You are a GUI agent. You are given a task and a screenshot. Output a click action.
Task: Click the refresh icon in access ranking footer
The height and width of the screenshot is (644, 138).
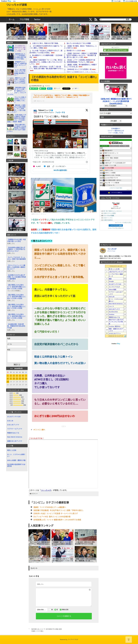tap(125, 336)
